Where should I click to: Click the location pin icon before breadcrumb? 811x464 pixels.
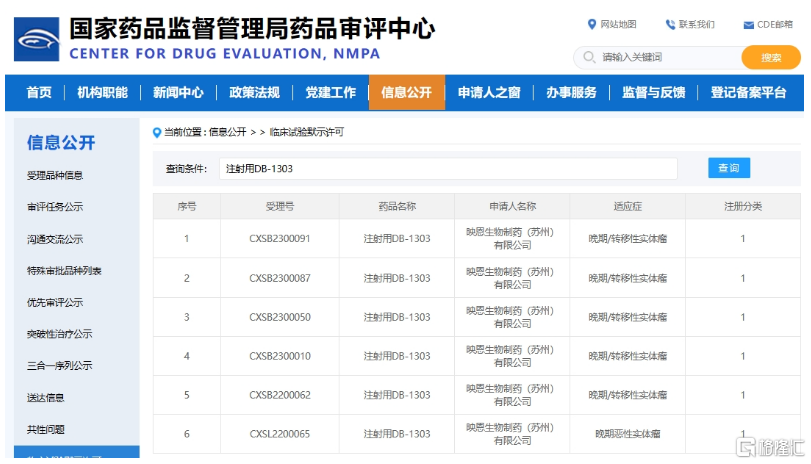click(157, 132)
